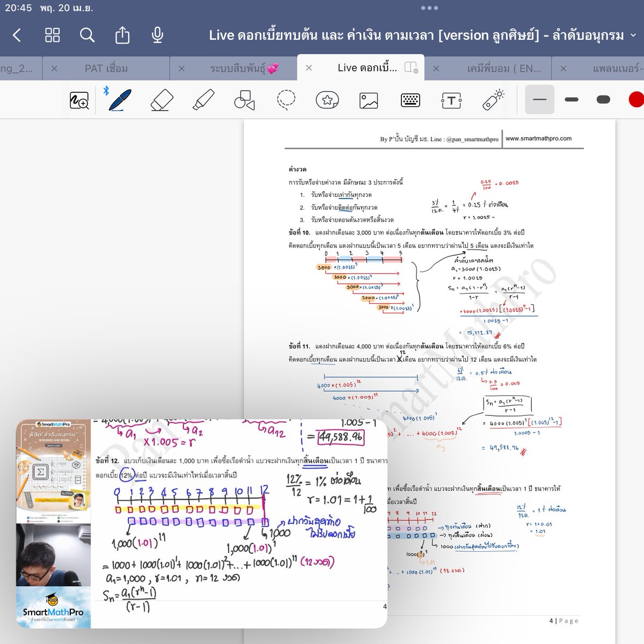Select the zoom window writing tool
644x644 pixels.
pos(79,100)
